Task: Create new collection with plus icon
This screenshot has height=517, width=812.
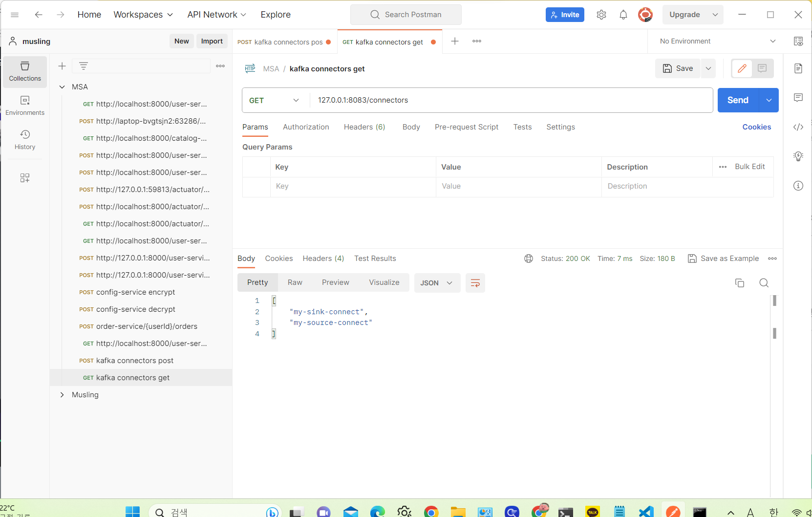Action: click(62, 66)
